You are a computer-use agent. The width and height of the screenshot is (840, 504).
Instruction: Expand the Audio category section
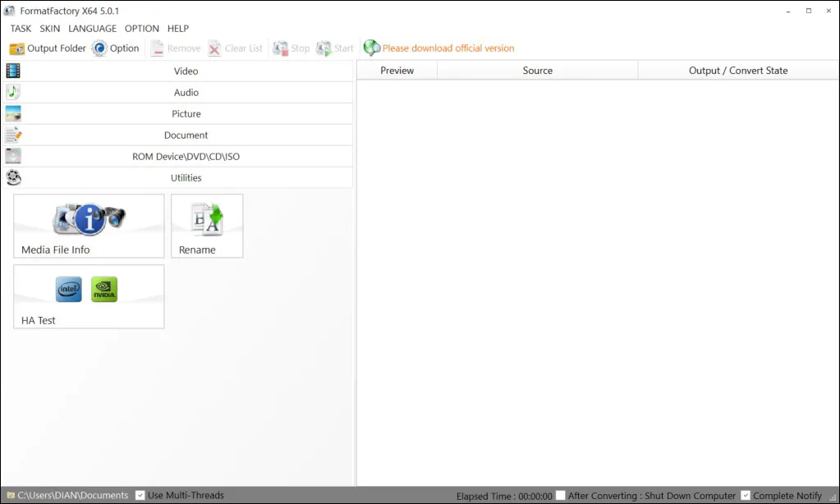point(186,93)
